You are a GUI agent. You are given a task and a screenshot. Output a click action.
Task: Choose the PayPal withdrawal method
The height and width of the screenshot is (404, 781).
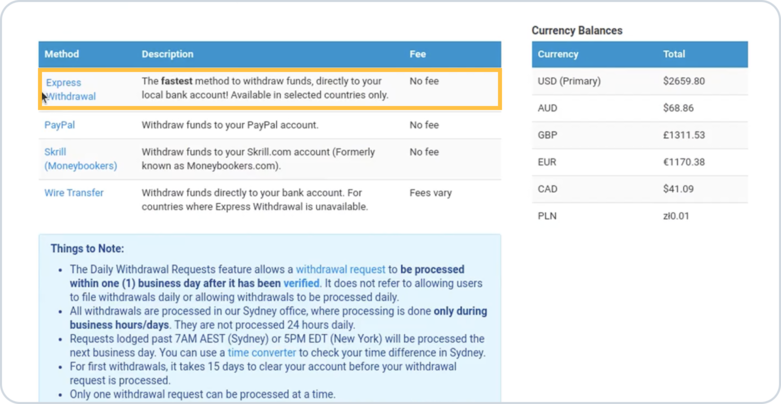[59, 125]
